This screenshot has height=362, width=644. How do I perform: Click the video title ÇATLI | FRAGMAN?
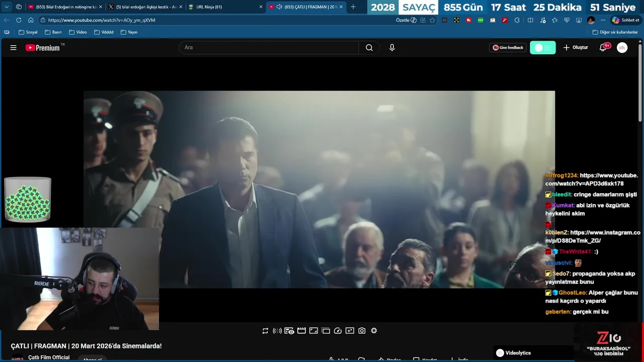pos(86,346)
